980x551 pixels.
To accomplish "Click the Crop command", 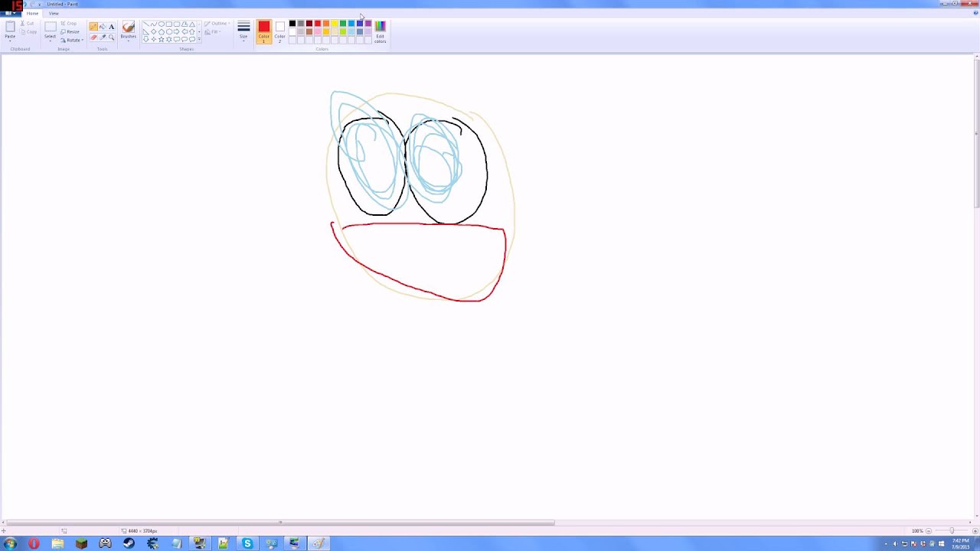I will [68, 23].
